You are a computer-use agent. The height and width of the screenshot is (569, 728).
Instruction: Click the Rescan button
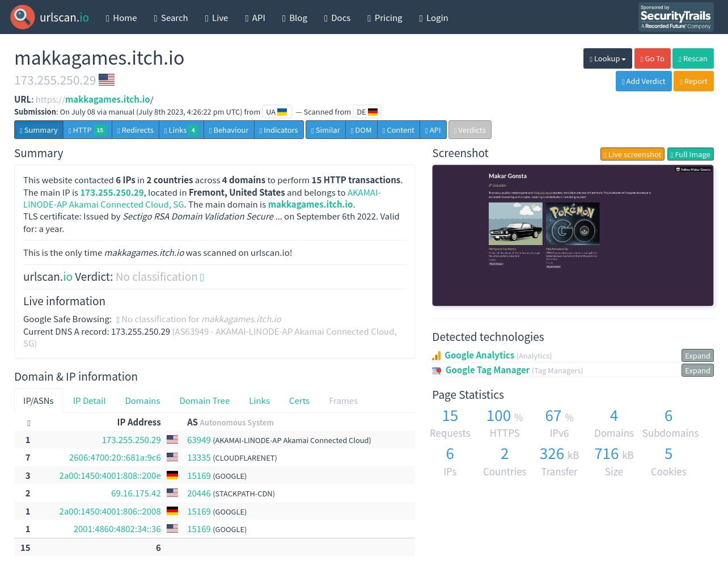point(693,58)
